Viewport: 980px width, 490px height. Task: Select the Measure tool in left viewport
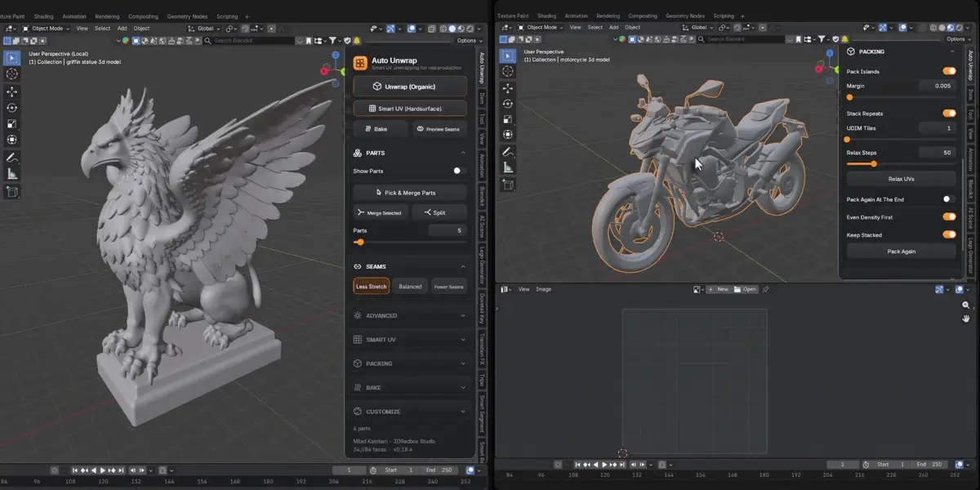click(12, 174)
